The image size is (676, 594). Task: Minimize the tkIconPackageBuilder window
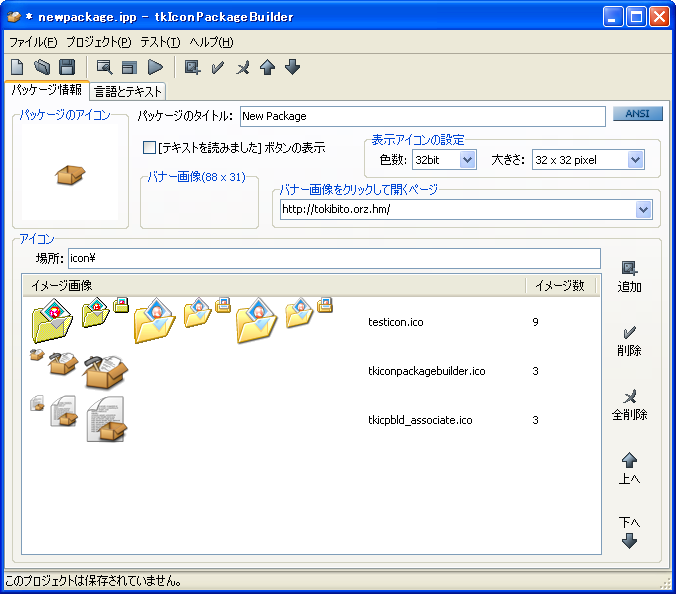(x=613, y=17)
